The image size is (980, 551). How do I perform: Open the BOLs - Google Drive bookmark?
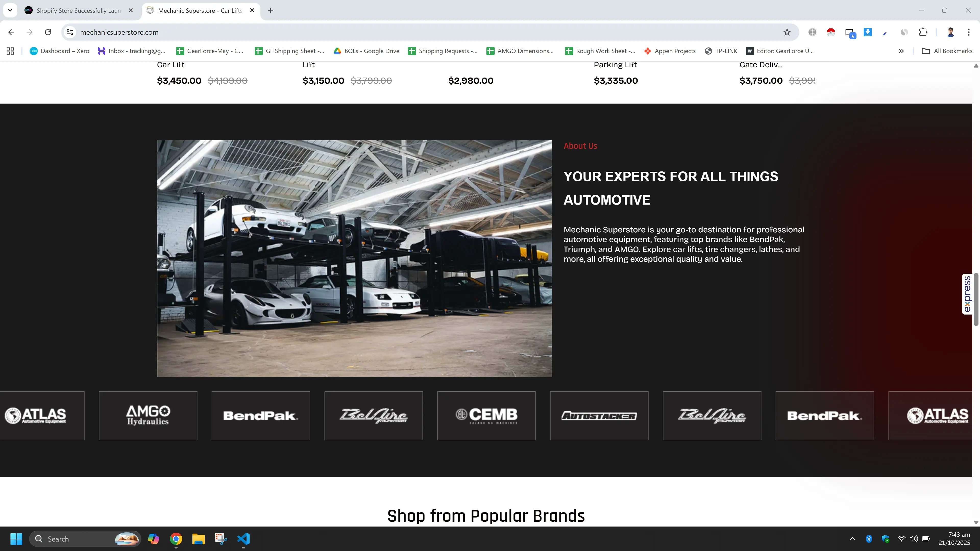(366, 51)
